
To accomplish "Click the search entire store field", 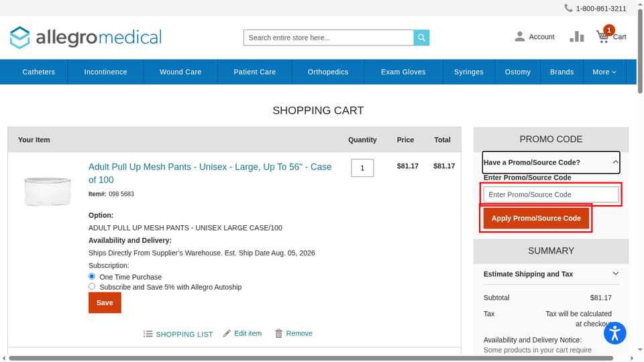I will [x=329, y=38].
